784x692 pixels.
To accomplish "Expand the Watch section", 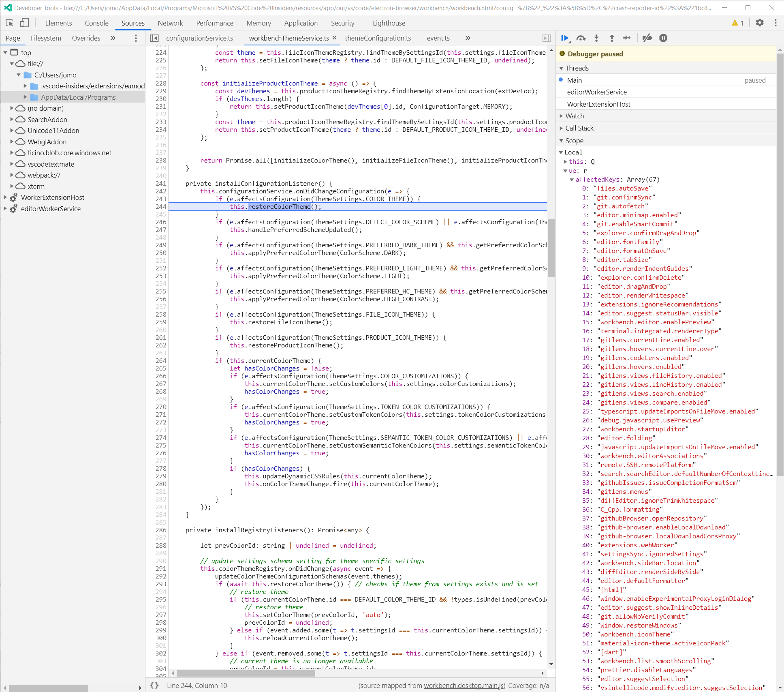I will [x=575, y=116].
